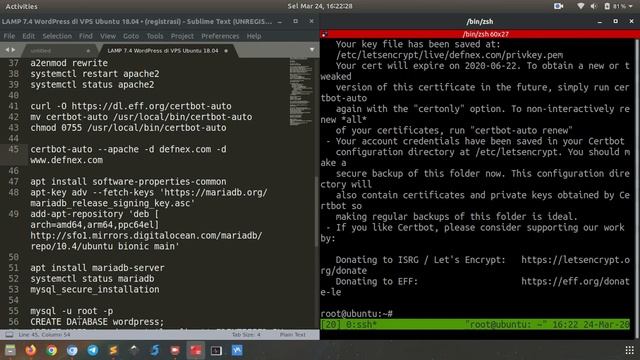The image size is (640, 360).
Task: Click the terminal vertical scrollbar
Action: pos(637,189)
